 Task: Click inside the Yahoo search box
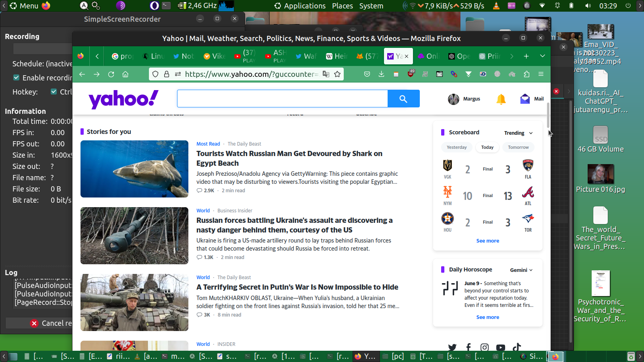click(282, 99)
